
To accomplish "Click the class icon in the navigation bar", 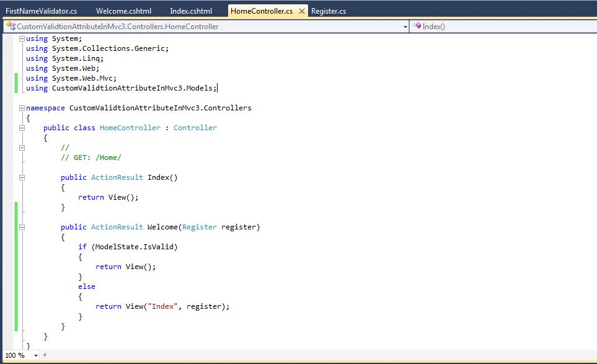I will (x=10, y=27).
